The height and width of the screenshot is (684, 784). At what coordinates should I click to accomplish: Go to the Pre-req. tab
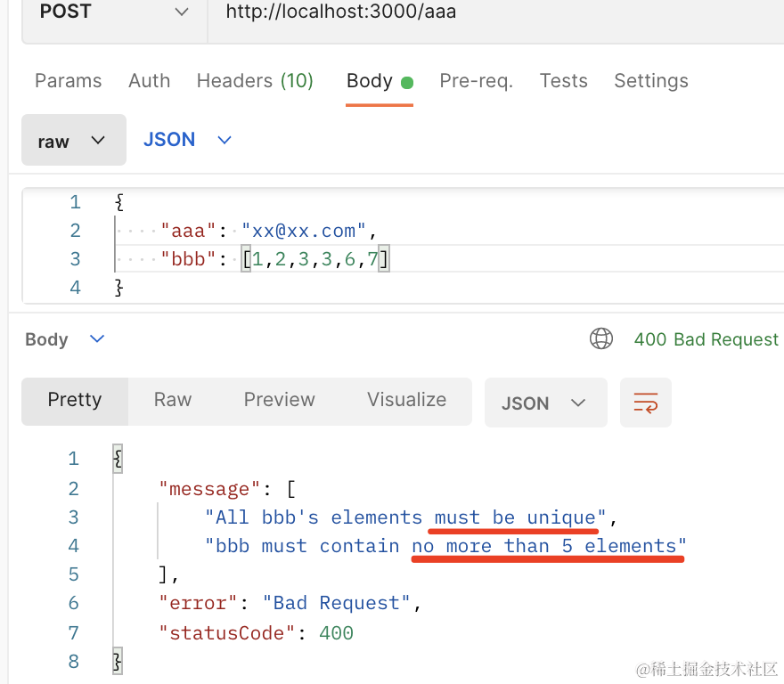point(476,81)
